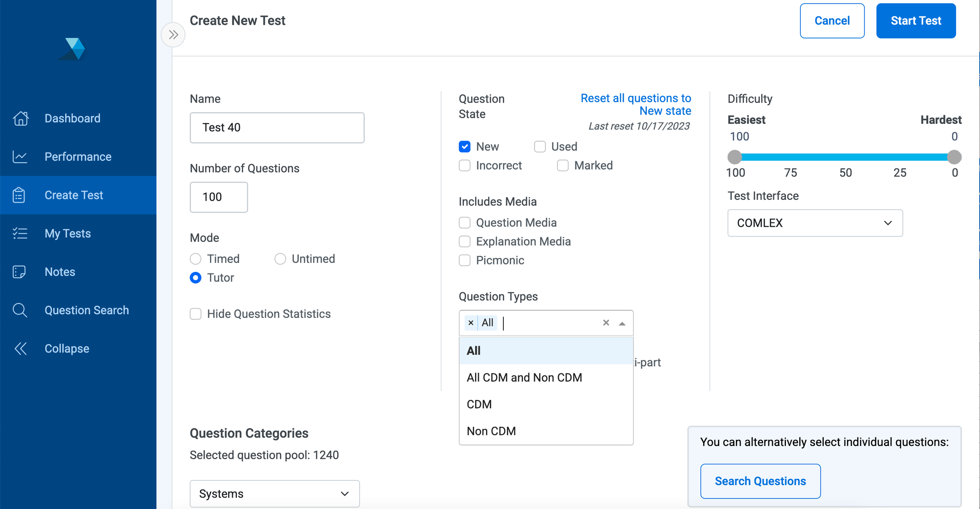Remove the All tag with its x

tap(471, 323)
